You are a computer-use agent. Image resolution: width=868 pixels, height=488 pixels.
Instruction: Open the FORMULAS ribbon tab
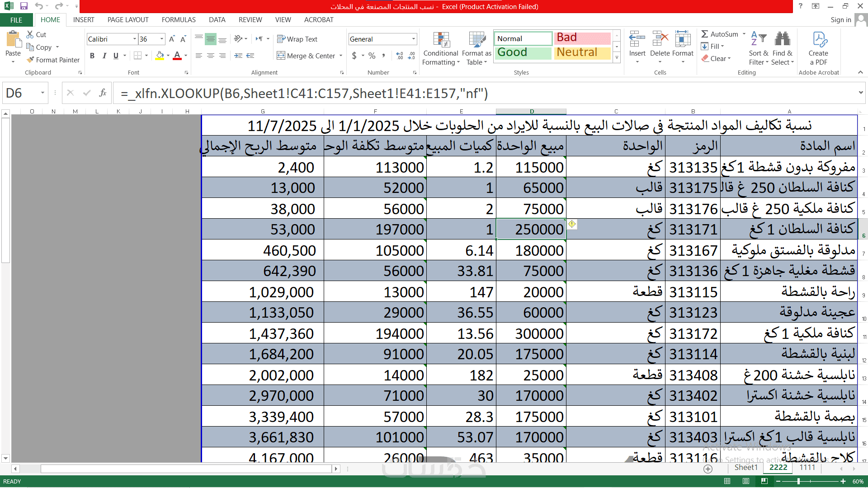point(179,20)
